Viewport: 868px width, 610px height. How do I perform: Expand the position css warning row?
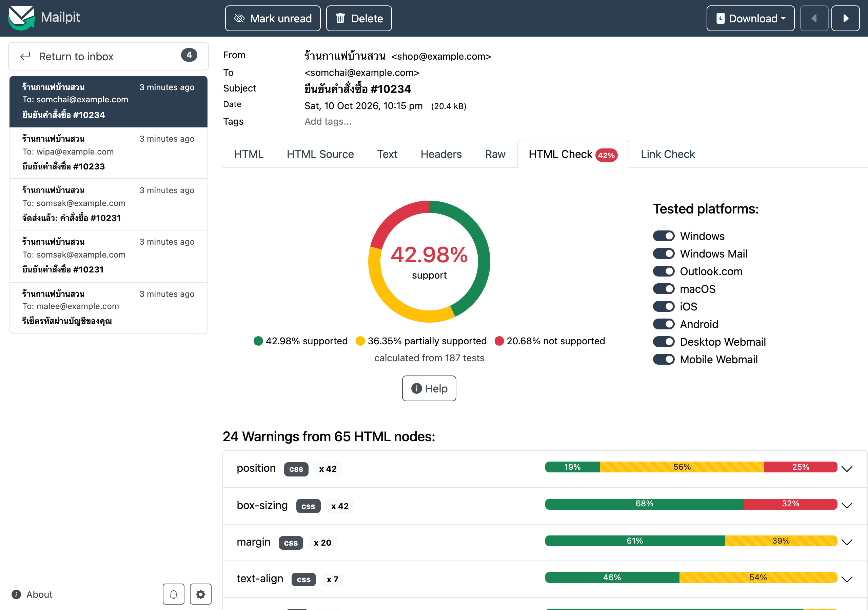coord(545,469)
